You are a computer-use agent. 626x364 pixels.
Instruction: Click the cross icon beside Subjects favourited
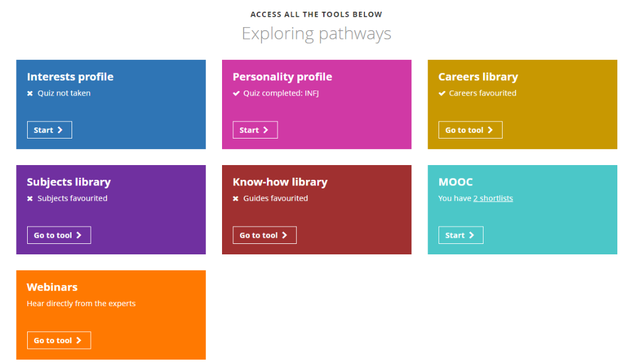point(30,198)
